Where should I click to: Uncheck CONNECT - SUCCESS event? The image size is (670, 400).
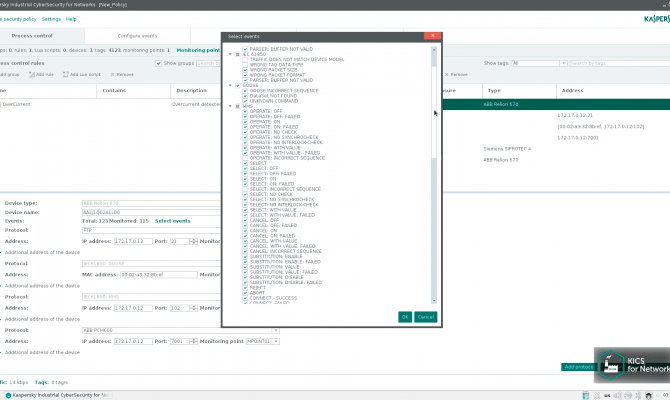245,298
